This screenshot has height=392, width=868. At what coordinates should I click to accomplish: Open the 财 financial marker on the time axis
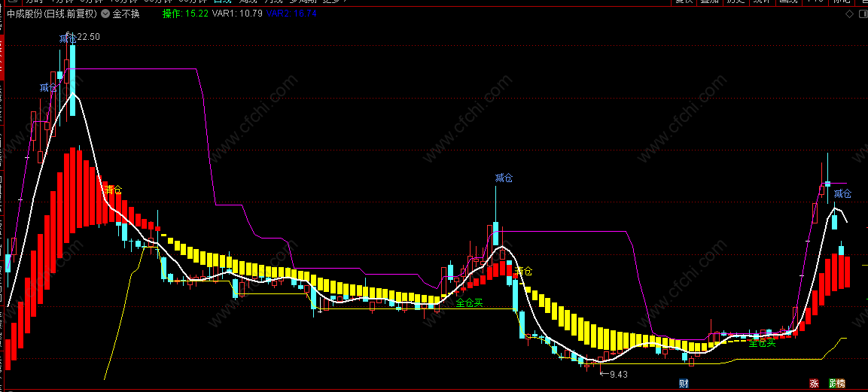coord(684,383)
